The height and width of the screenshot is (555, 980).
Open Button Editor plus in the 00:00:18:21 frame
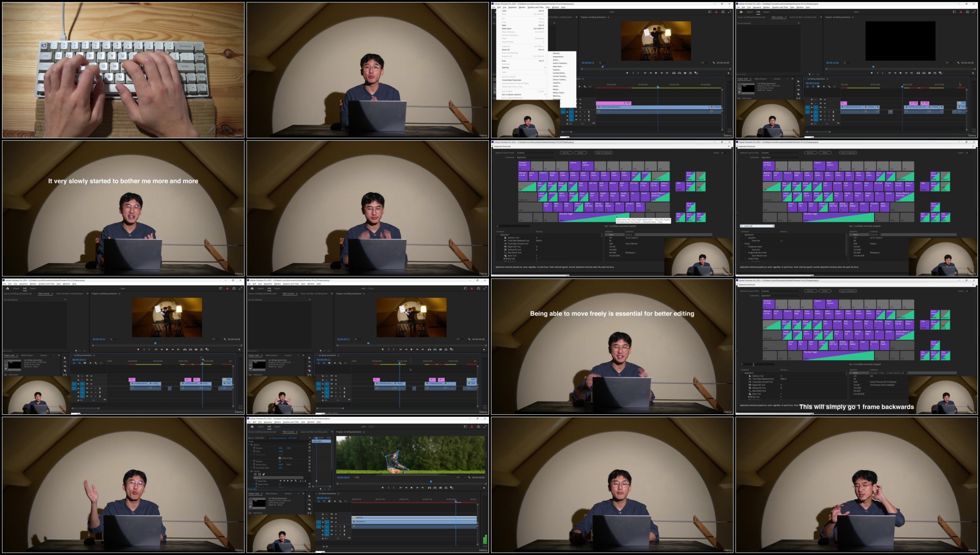240,350
